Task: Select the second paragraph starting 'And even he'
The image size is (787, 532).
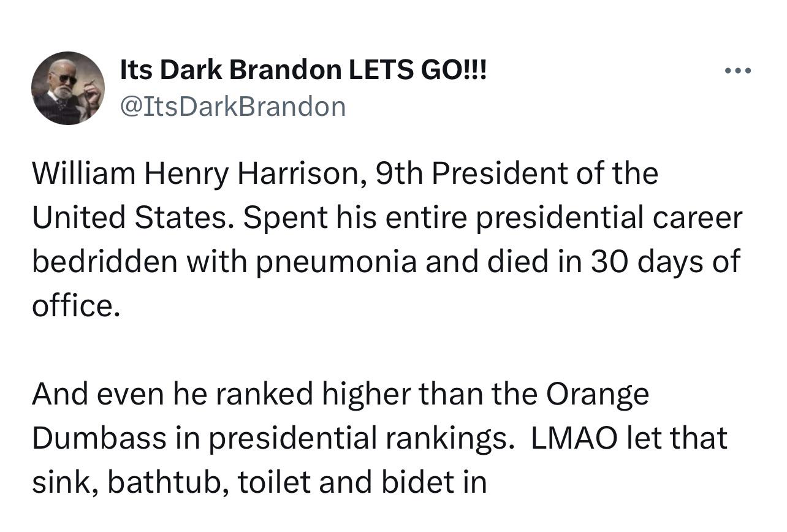Action: tap(380, 438)
